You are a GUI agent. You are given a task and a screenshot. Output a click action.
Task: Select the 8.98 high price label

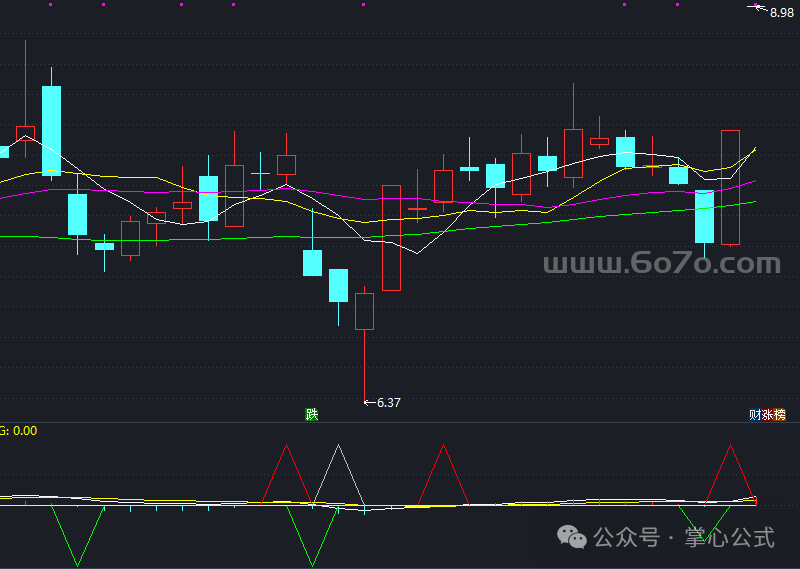tap(781, 13)
